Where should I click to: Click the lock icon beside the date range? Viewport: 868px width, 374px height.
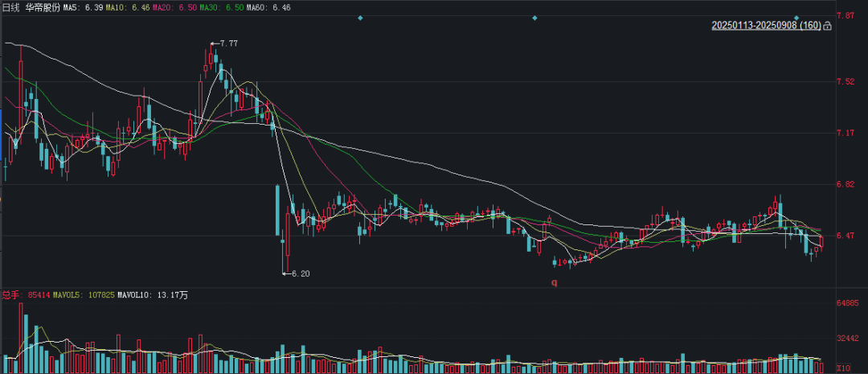(828, 26)
